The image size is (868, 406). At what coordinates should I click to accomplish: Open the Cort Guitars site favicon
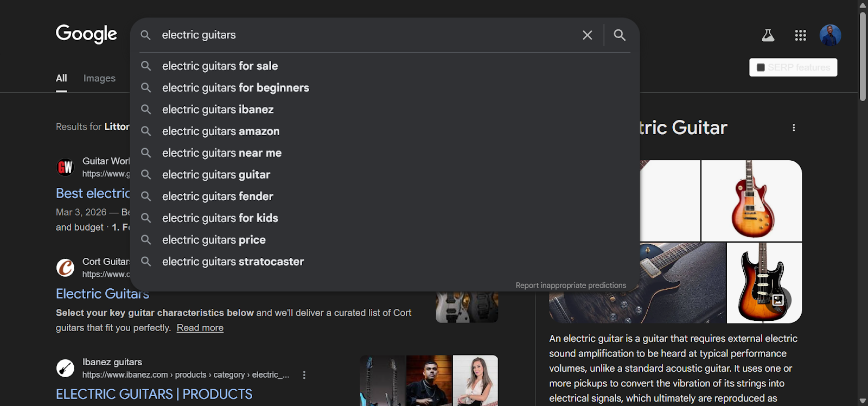coord(65,268)
